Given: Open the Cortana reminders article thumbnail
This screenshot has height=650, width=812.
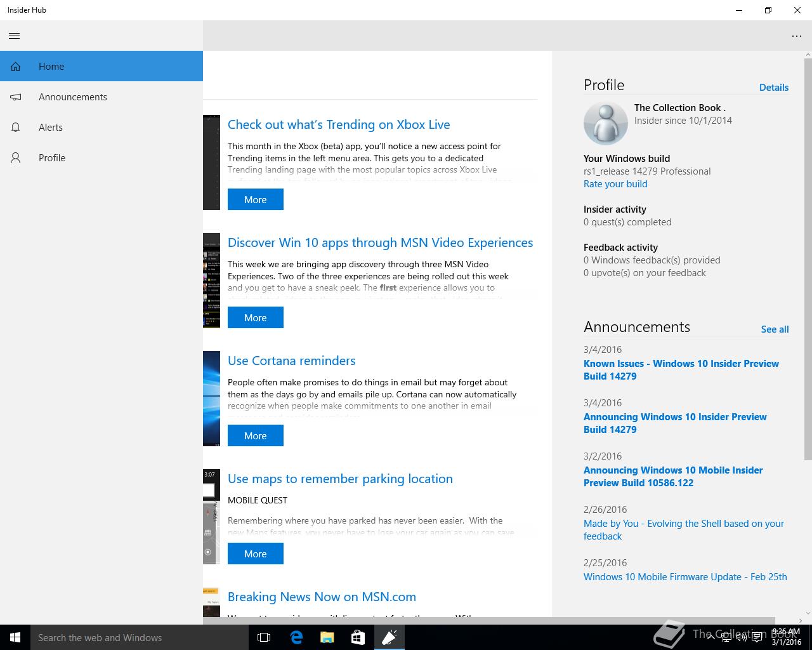Looking at the screenshot, I should (212, 399).
